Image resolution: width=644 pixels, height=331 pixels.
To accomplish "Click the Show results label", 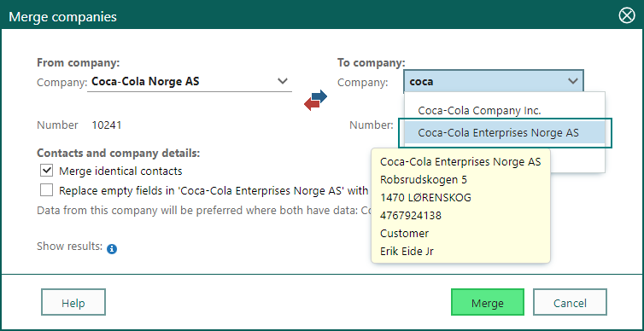I will click(x=69, y=246).
